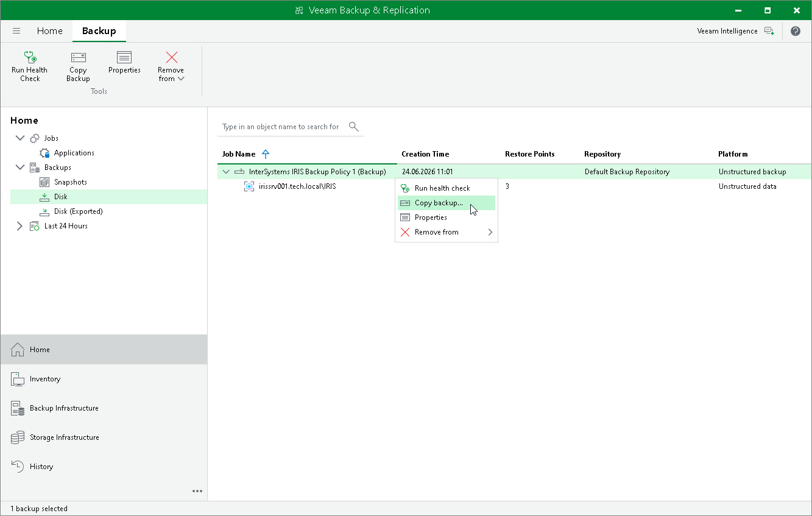Click the help question mark icon
812x516 pixels.
pyautogui.click(x=796, y=31)
